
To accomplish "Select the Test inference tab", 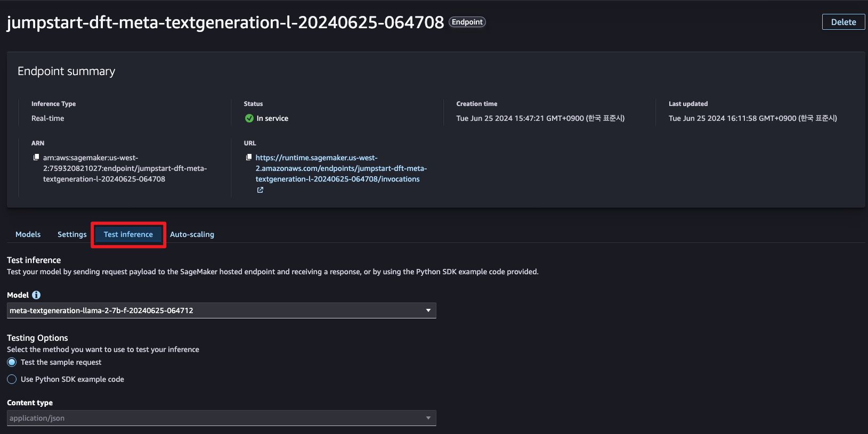I will pos(128,234).
